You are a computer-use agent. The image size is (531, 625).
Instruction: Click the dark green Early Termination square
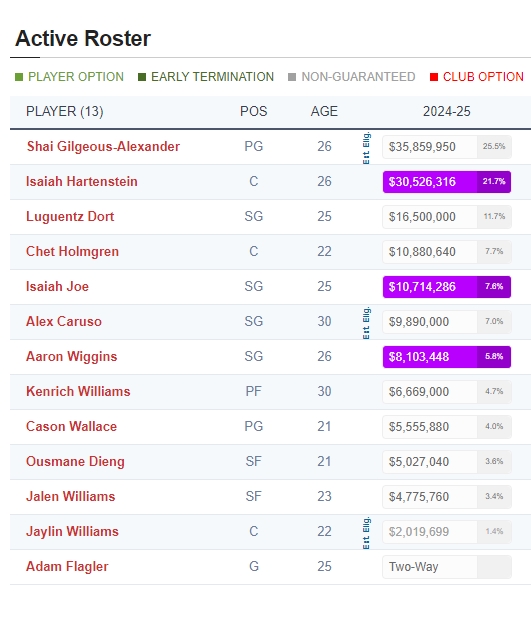[x=142, y=77]
